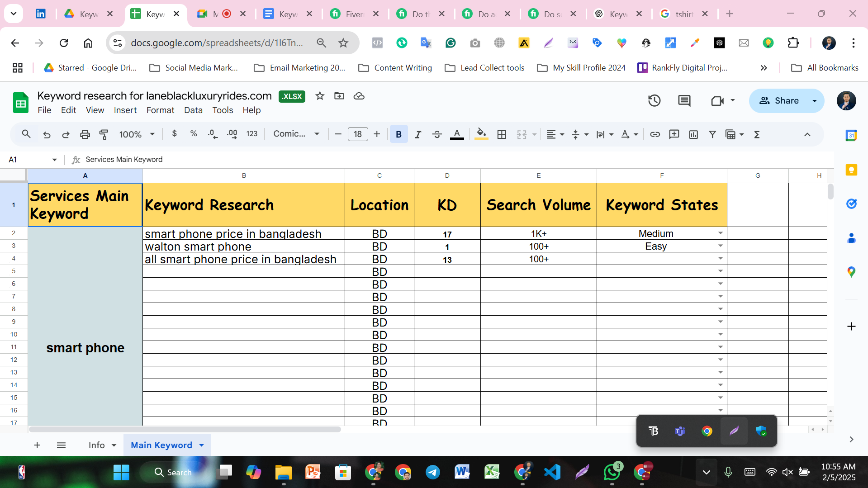Open the comments panel icon

pos(684,100)
